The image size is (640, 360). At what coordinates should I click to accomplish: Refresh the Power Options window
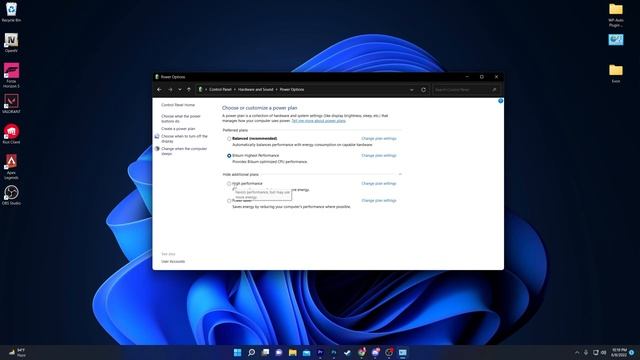423,89
